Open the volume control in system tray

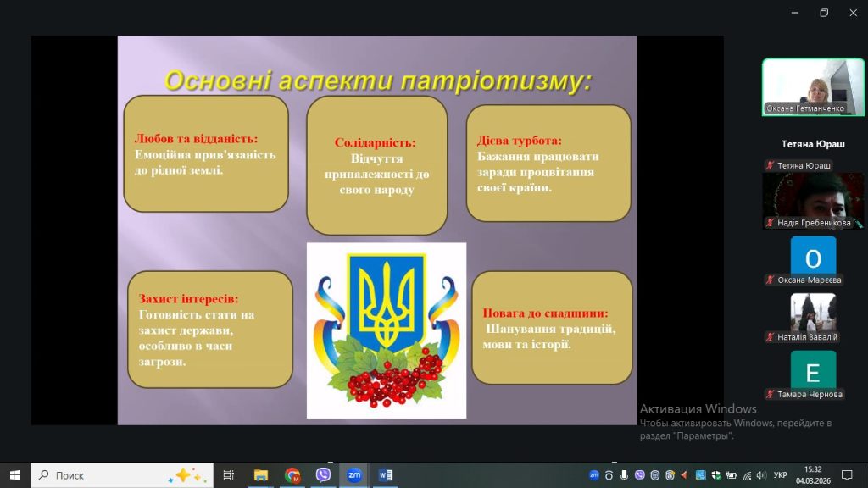pyautogui.click(x=760, y=475)
